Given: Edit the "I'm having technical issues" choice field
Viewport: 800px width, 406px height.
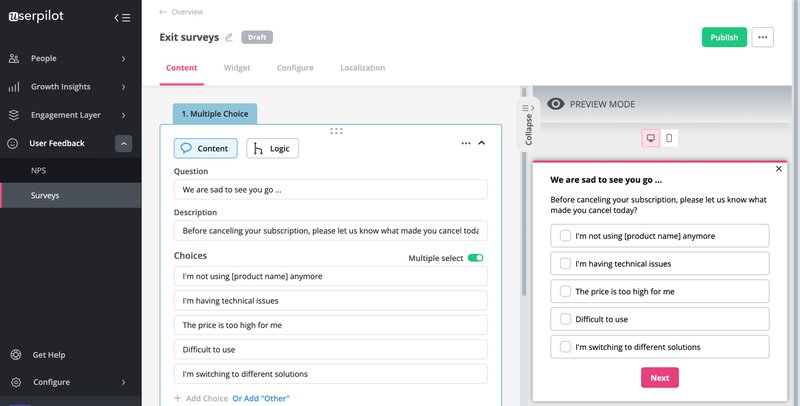Looking at the screenshot, I should (x=331, y=300).
